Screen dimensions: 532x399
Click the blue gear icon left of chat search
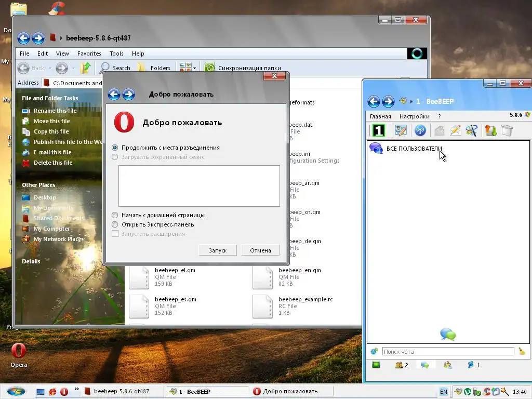(374, 352)
